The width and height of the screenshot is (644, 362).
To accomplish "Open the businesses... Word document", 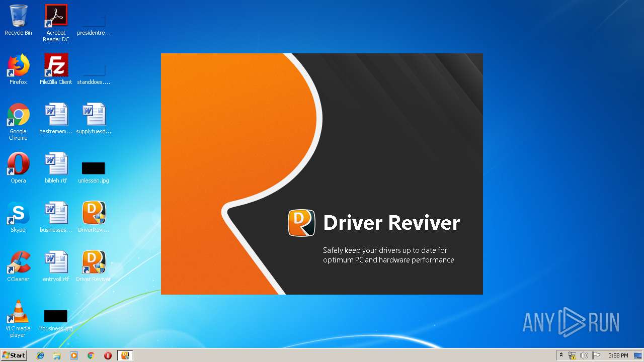I will pyautogui.click(x=56, y=217).
